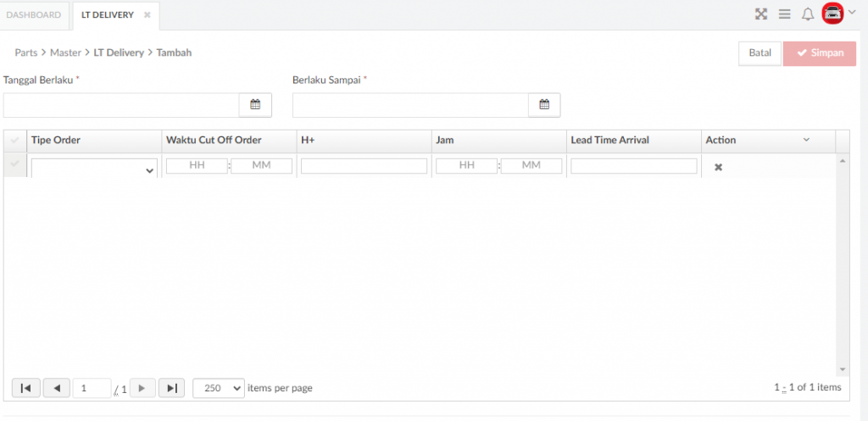868x421 pixels.
Task: Expand the Action column dropdown arrow
Action: coord(806,140)
